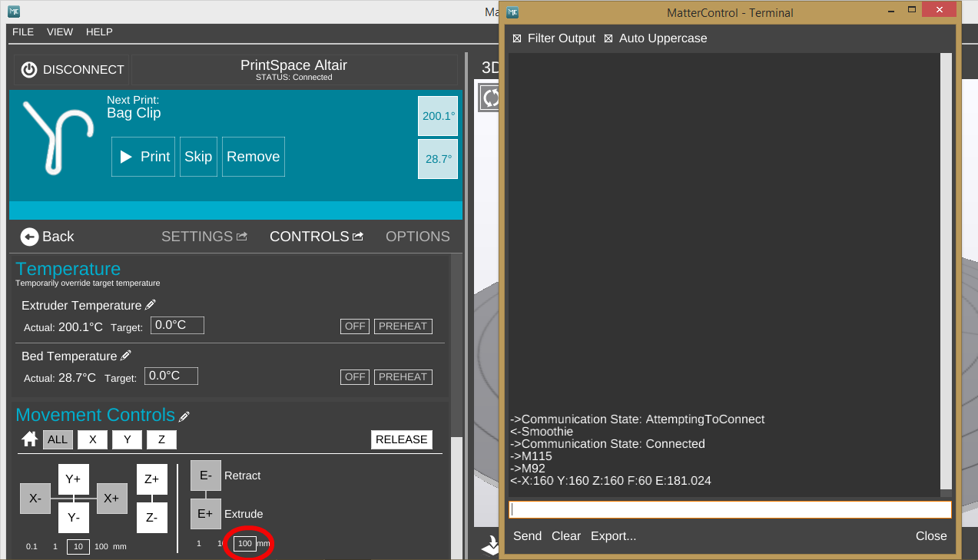Screen dimensions: 978x560
Task: Retract filament with E- button
Action: tap(206, 476)
